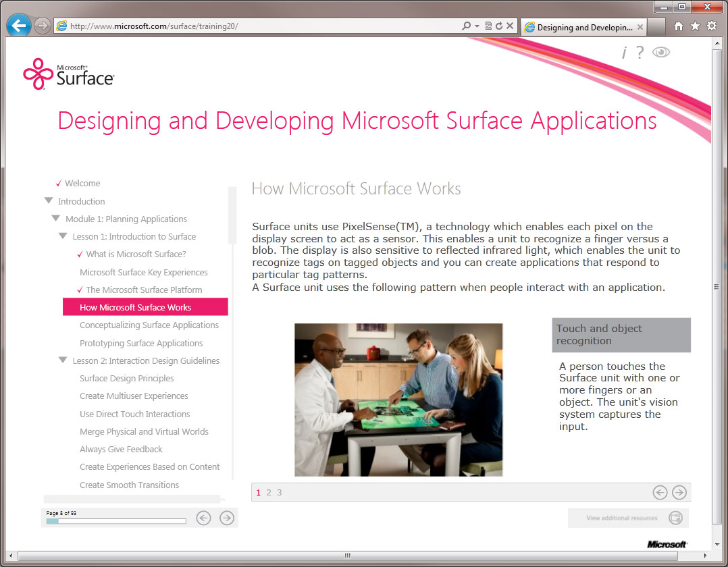Open 'What is Microsoft Surface?' topic
Screen dimensions: 728x567
tap(136, 254)
